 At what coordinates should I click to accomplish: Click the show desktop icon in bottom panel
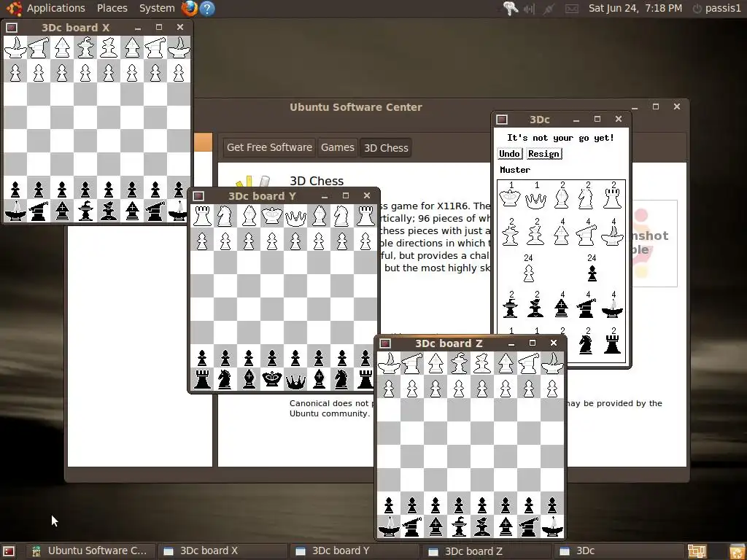point(9,551)
